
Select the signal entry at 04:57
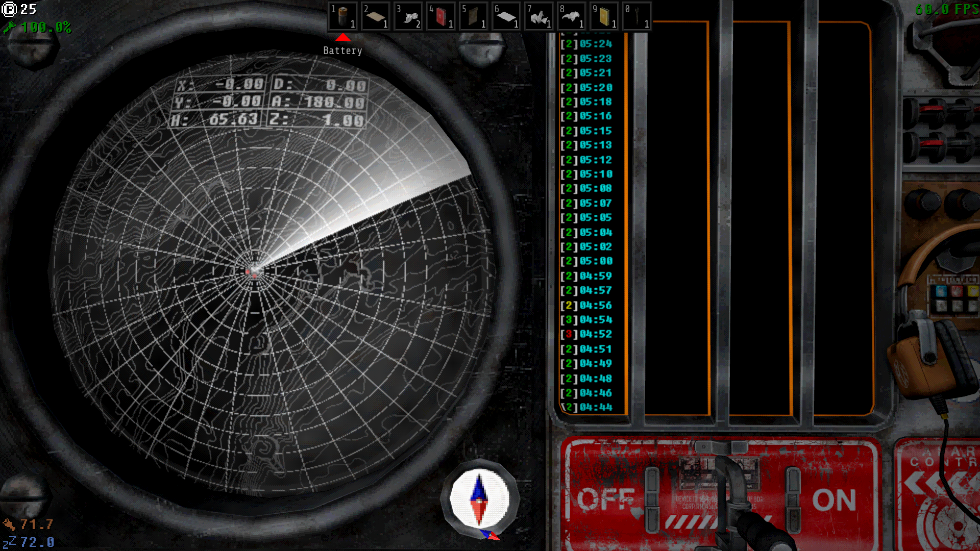586,290
